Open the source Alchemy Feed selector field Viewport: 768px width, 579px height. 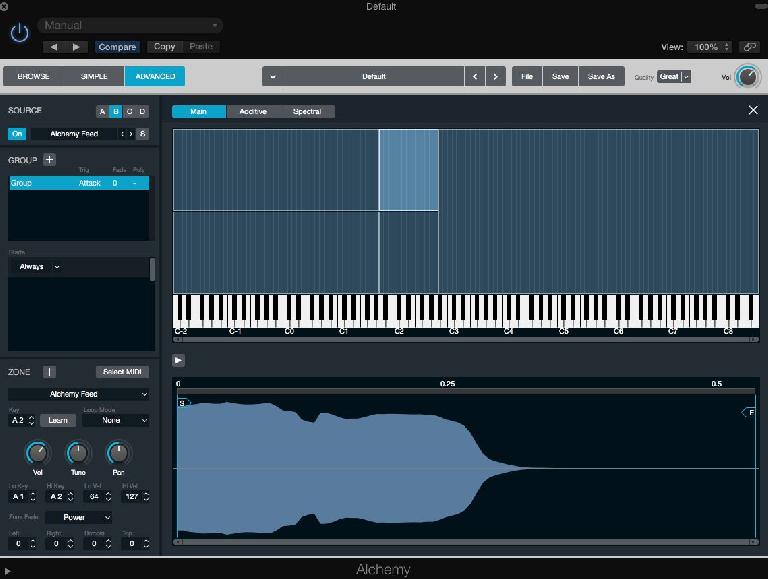74,134
